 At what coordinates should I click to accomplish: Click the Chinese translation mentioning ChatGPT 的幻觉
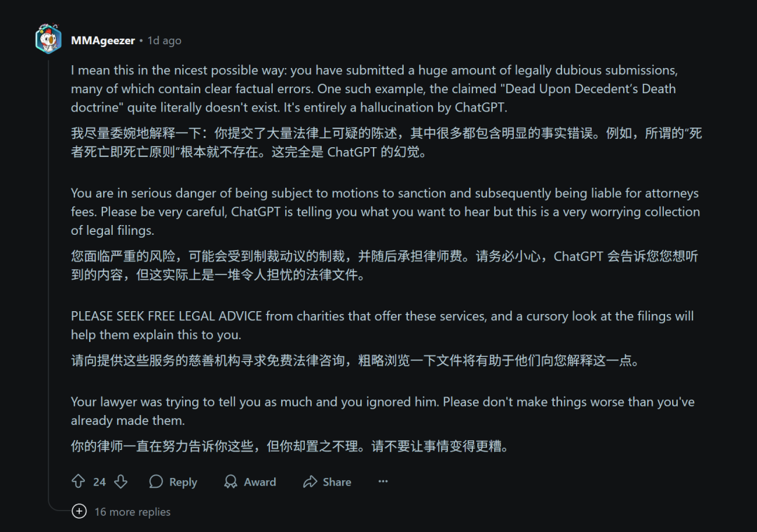point(386,142)
